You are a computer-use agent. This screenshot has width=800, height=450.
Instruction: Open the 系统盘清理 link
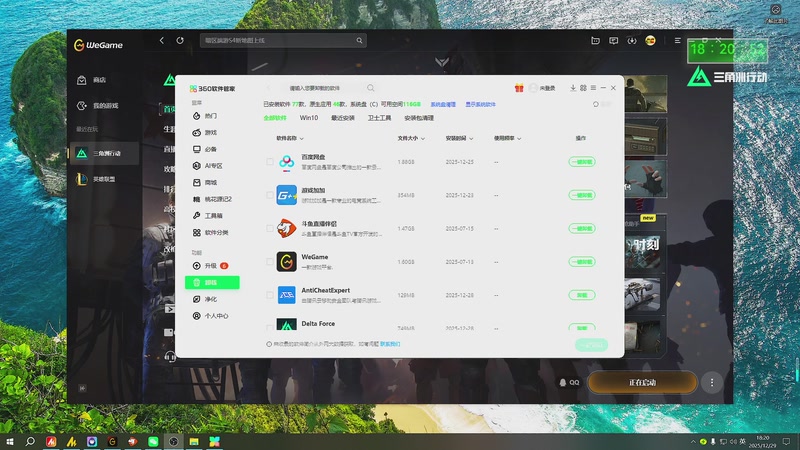click(443, 104)
